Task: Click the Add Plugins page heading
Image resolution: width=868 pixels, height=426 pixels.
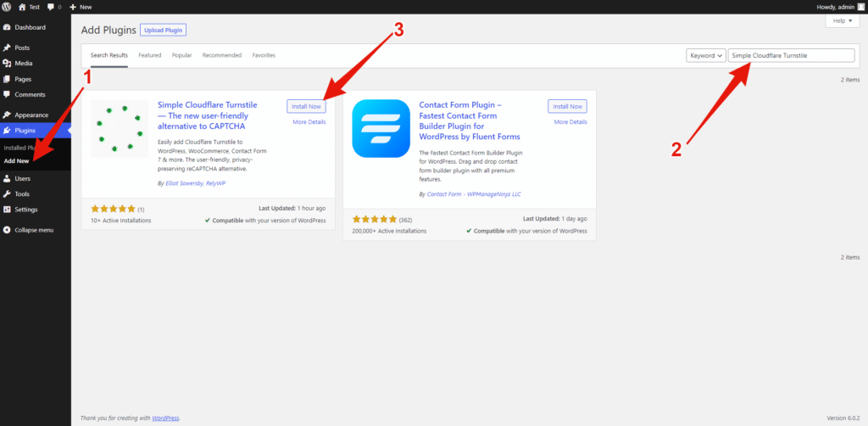Action: [x=108, y=30]
